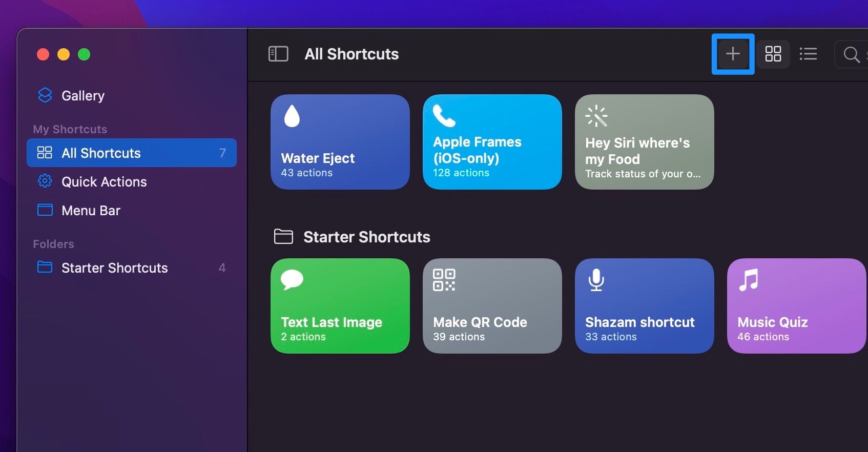Click the Folders section label
Image resolution: width=868 pixels, height=452 pixels.
[x=53, y=244]
